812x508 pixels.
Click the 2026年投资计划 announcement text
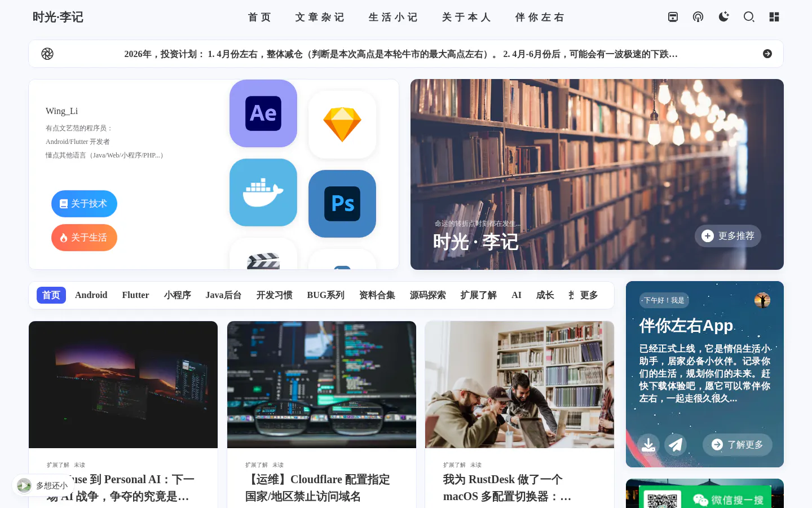click(x=401, y=54)
